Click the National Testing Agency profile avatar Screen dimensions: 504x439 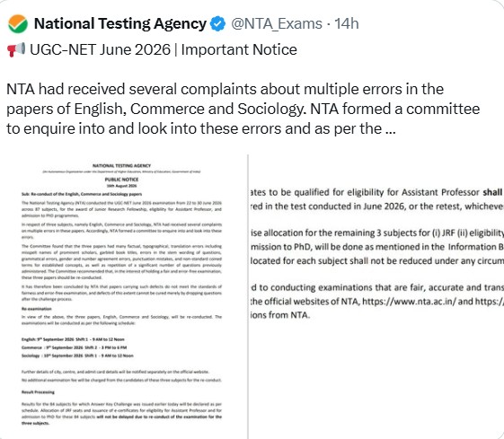(x=18, y=23)
